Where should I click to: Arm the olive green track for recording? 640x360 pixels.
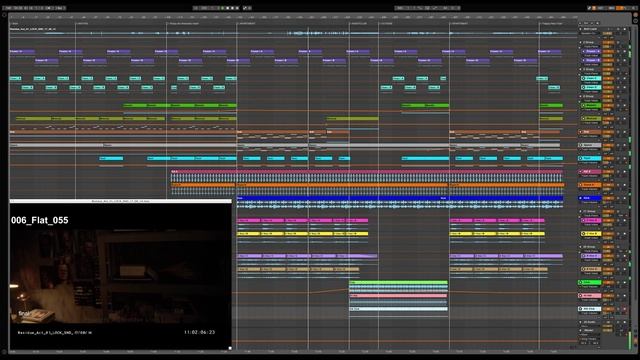click(624, 118)
